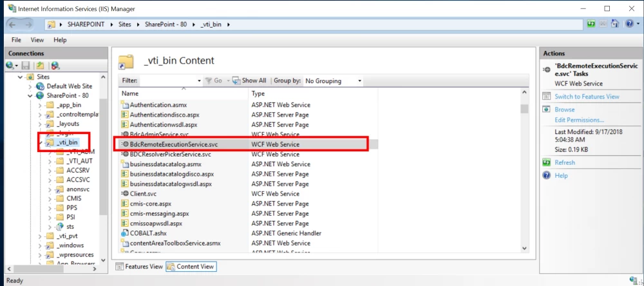Open the File menu
Viewport: 644px width, 286px height.
(x=16, y=40)
